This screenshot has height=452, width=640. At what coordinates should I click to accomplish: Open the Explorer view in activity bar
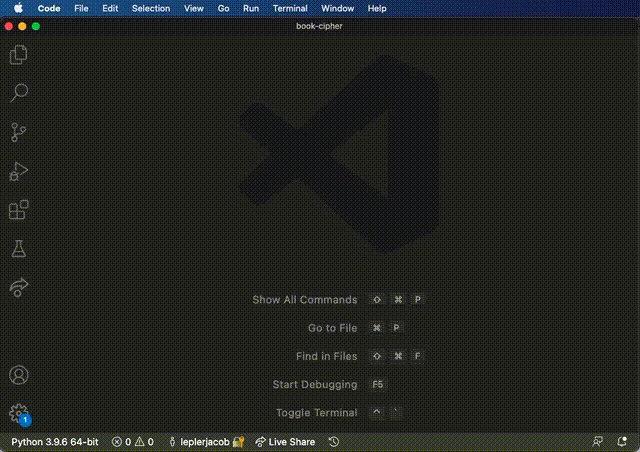coord(18,55)
